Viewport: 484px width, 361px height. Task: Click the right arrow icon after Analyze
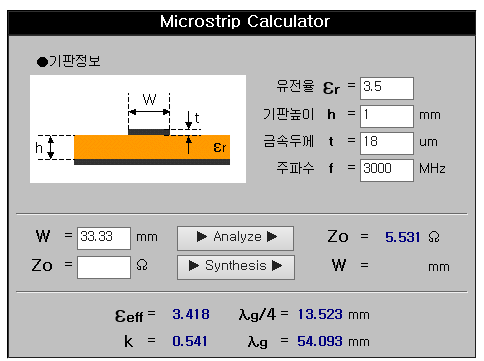point(272,237)
